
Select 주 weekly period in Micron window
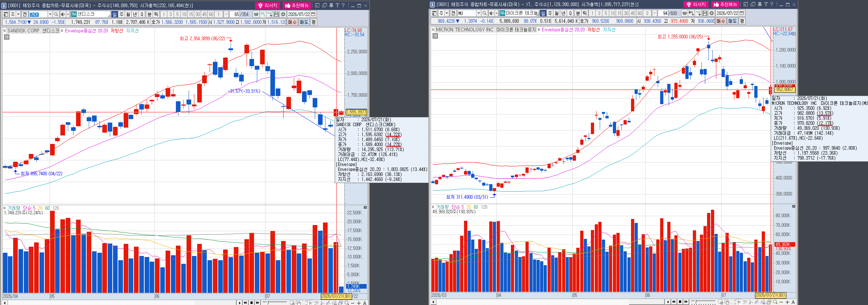point(550,13)
